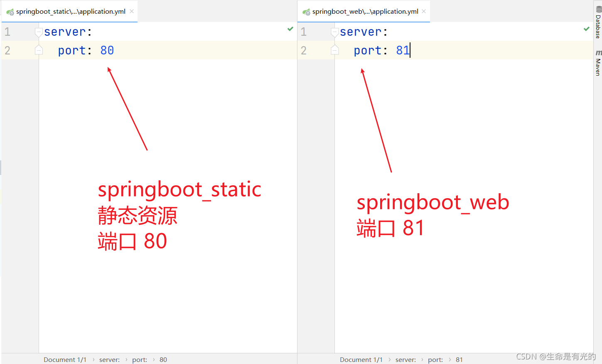This screenshot has width=602, height=364.
Task: Click 'port:' key in left editor
Action: click(75, 50)
